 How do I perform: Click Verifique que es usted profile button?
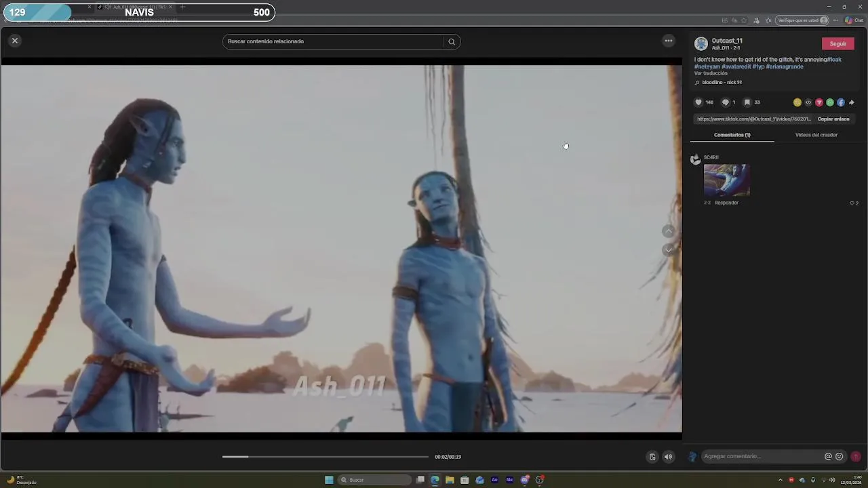coord(803,20)
